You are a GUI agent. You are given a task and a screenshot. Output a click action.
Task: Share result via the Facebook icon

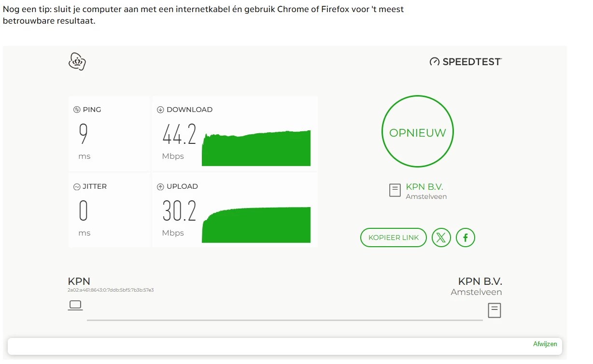coord(466,238)
